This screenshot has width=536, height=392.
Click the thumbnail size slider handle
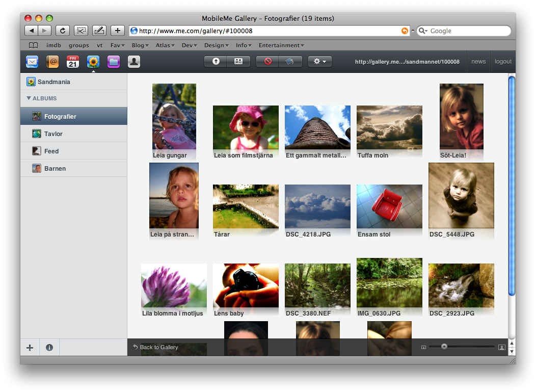click(444, 347)
